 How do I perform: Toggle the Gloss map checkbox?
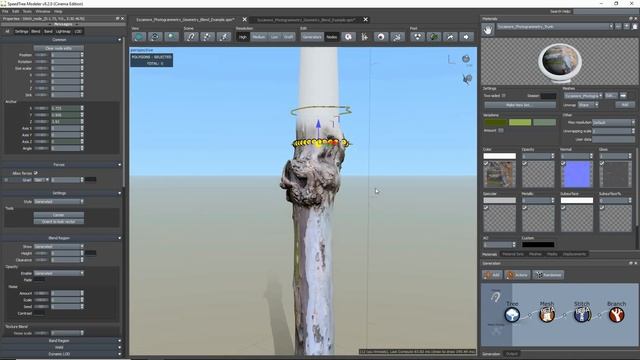point(602,163)
